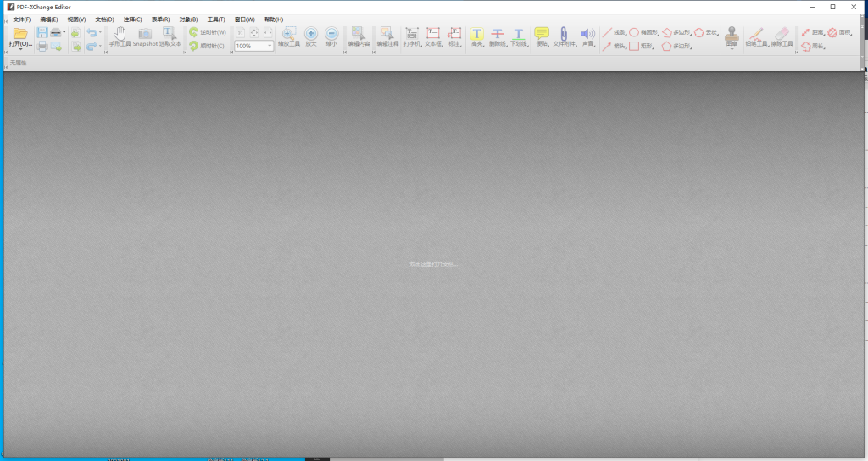Screen dimensions: 868x461
Task: Select the Highlight (高亮) text tool
Action: coord(476,37)
